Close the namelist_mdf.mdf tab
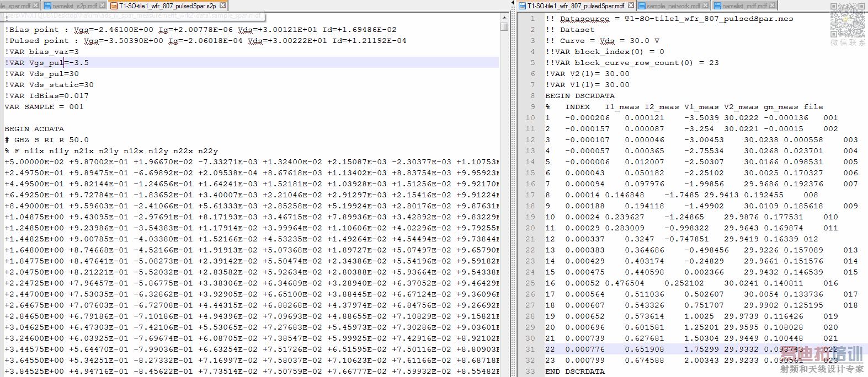This screenshot has width=868, height=377. (x=773, y=6)
